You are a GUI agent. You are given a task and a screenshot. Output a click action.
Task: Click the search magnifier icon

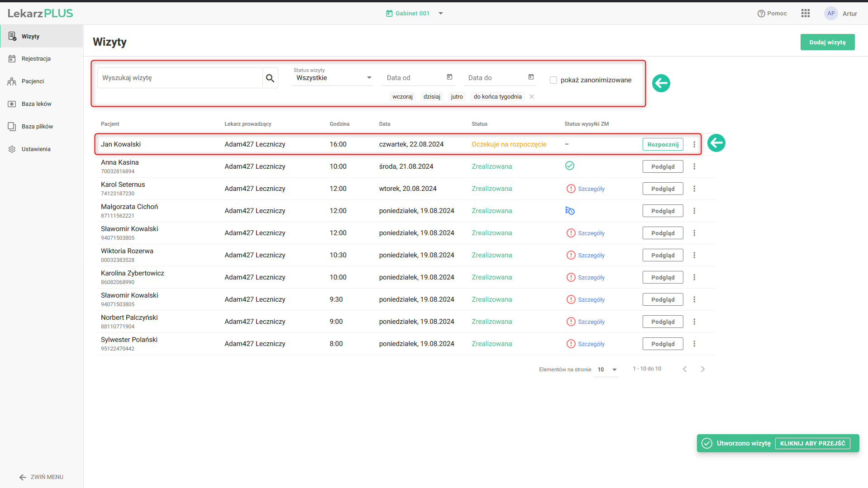coord(270,78)
